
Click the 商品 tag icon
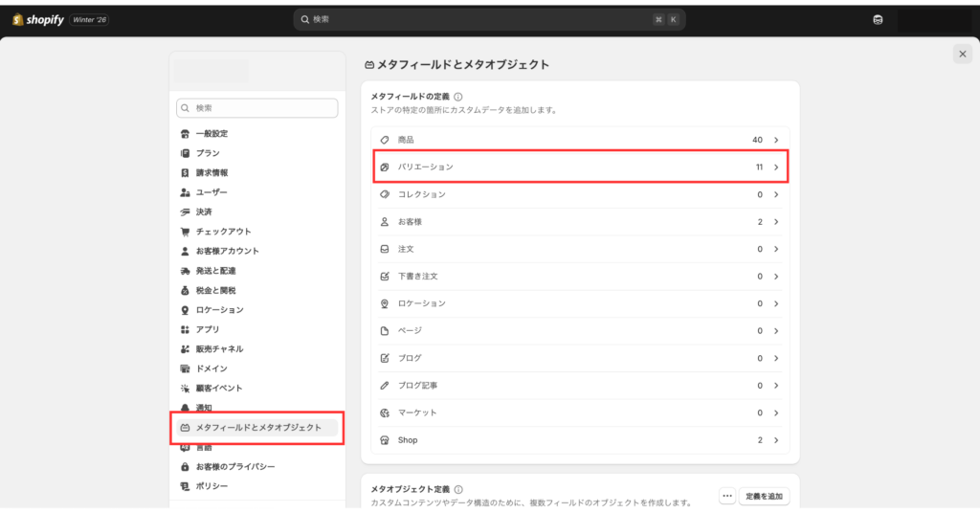coord(385,140)
